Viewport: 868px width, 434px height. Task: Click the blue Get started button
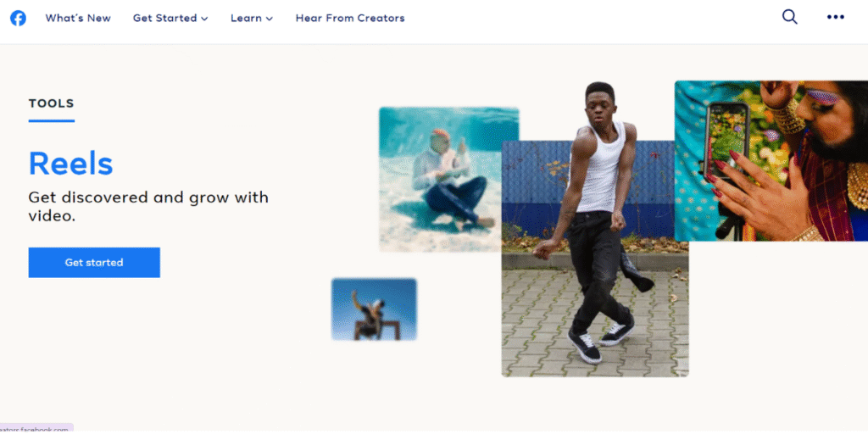(94, 263)
